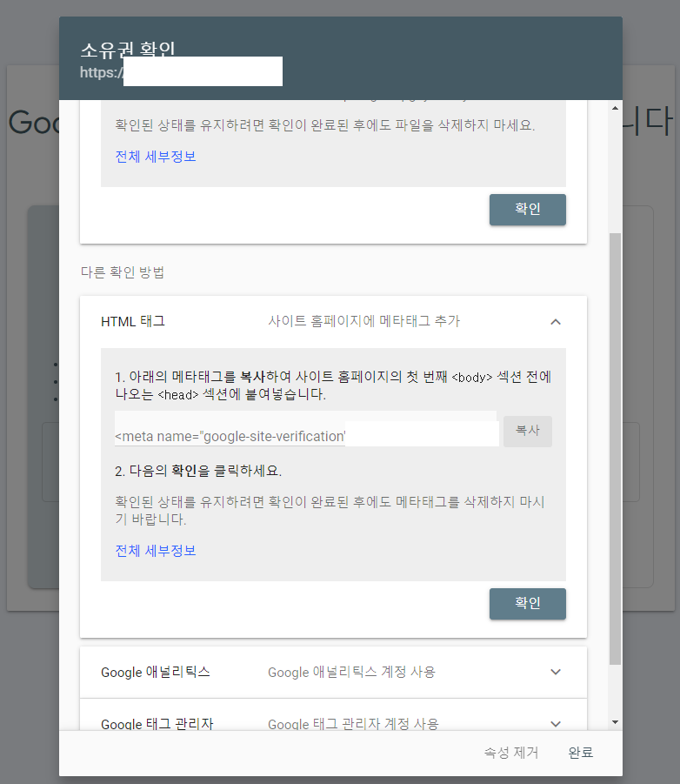Viewport: 680px width, 784px height.
Task: Click 다른 확인 방법 heading
Action: [123, 272]
